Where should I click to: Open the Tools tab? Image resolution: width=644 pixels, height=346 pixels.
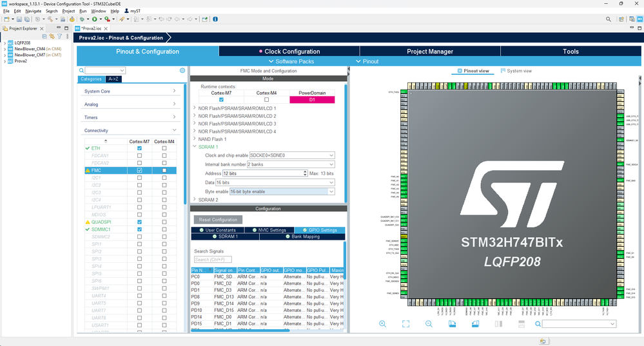tap(571, 52)
